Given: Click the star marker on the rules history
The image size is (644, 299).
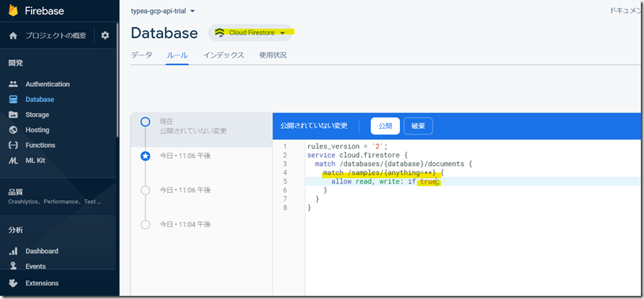Looking at the screenshot, I should pos(146,156).
